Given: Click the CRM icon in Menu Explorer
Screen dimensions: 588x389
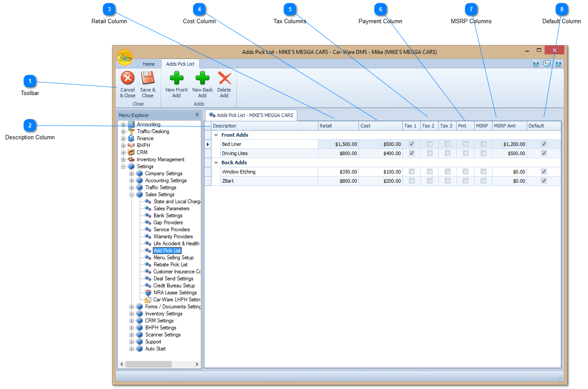Looking at the screenshot, I should (x=131, y=152).
